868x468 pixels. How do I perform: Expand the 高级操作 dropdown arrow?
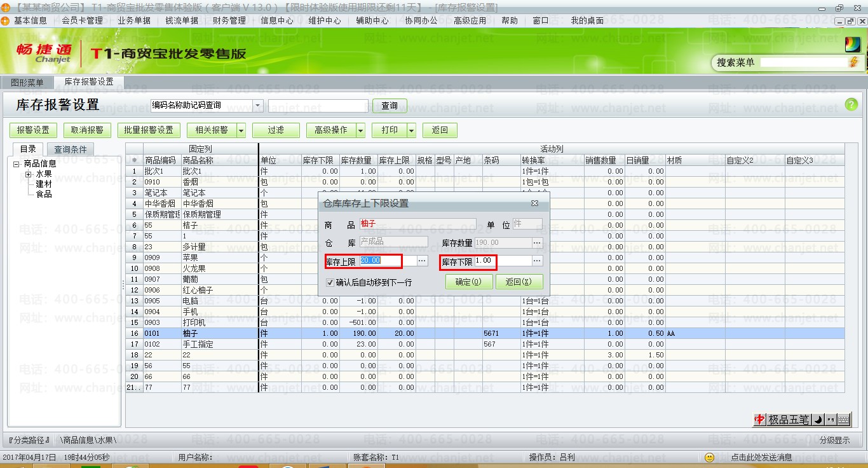[x=360, y=130]
